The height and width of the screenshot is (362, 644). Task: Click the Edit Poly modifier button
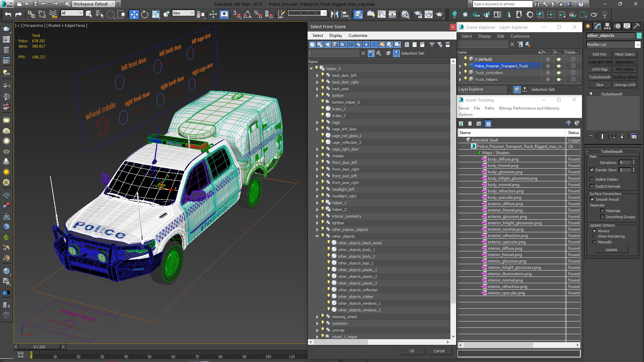[599, 54]
